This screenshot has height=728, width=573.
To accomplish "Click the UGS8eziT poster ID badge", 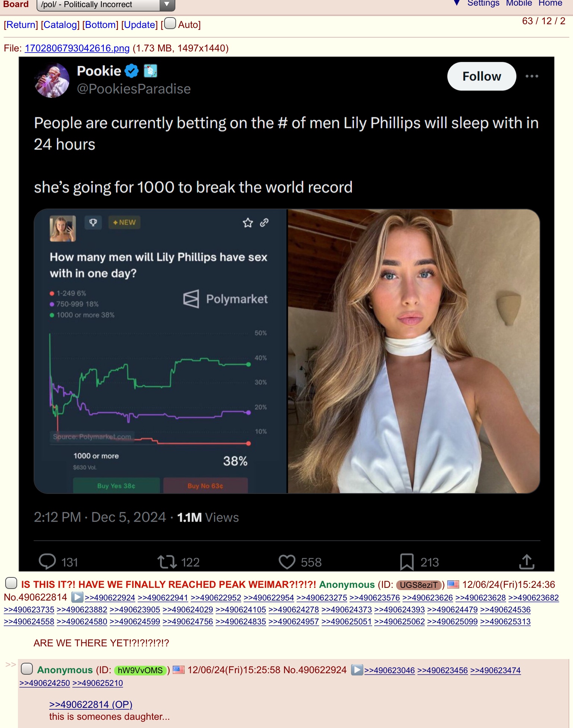I will pos(419,585).
